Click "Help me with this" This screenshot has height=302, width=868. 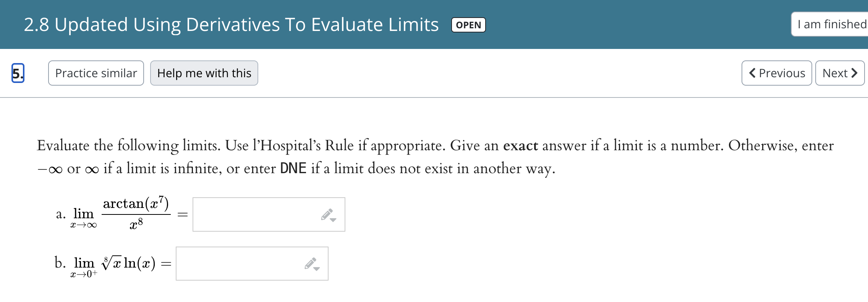click(x=204, y=73)
